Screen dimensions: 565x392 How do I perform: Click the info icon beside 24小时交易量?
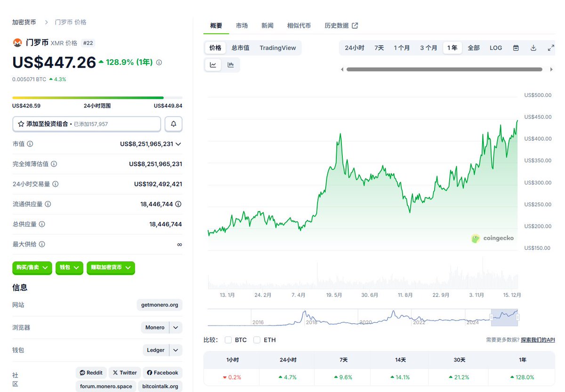[56, 184]
